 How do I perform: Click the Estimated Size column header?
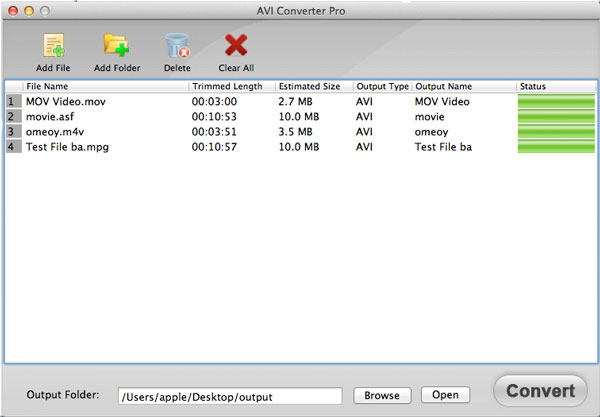(314, 86)
